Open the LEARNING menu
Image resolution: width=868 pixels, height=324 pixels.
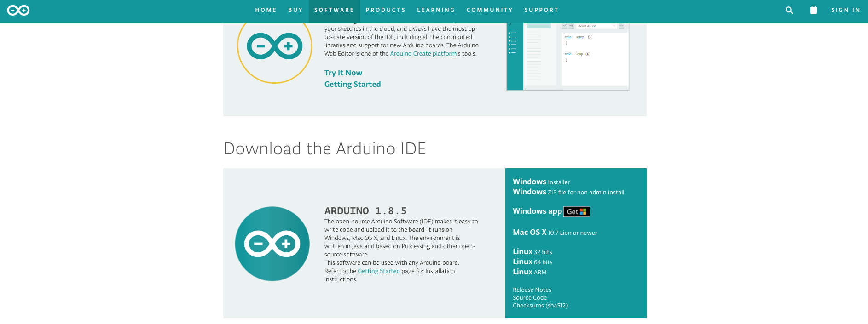(436, 10)
